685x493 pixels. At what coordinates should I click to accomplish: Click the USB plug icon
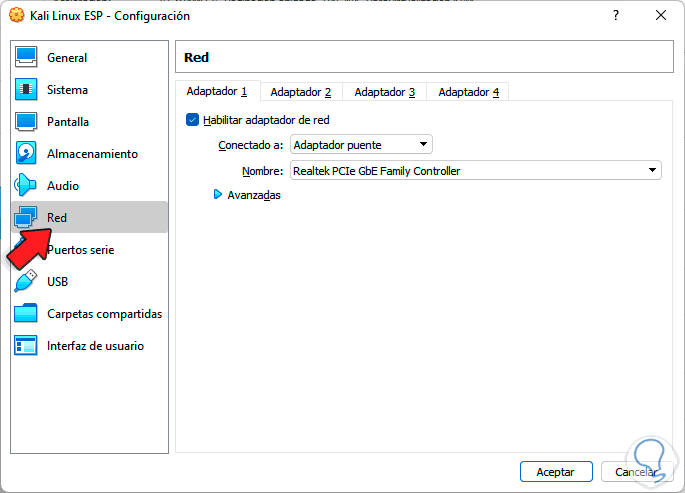27,282
